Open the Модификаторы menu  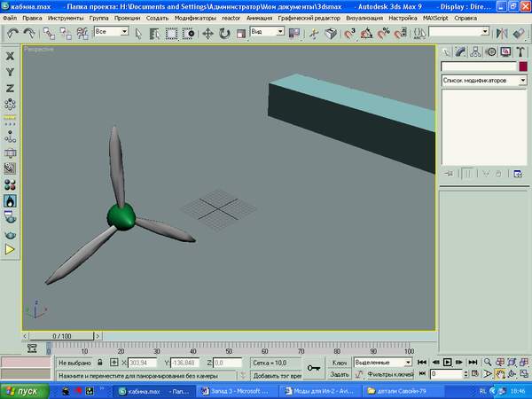(195, 18)
